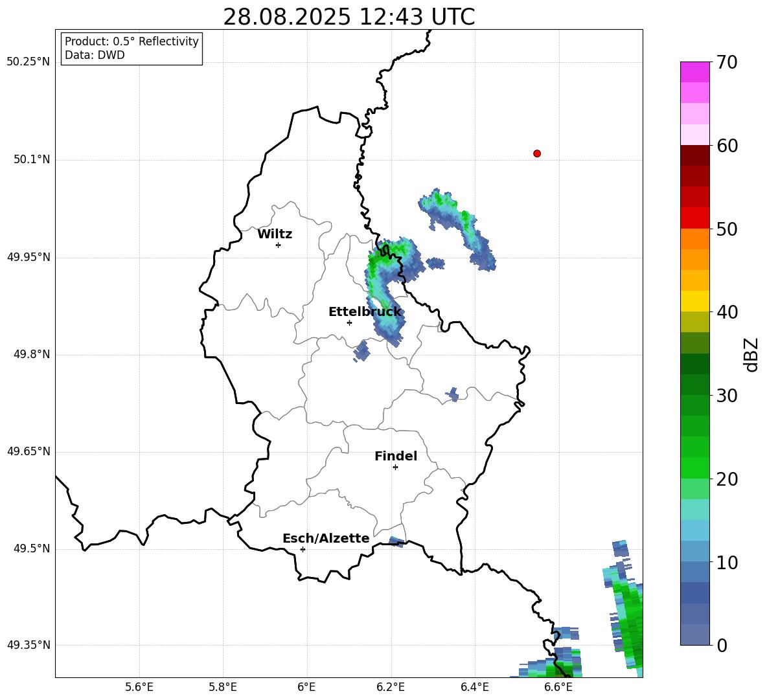This screenshot has width=767, height=700.
Task: Click the bright red colorbar segment above 50
Action: pyautogui.click(x=694, y=218)
